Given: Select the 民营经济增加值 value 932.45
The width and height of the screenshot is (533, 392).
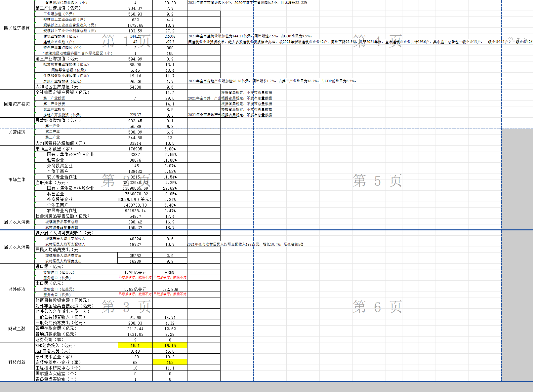Looking at the screenshot, I should click(x=135, y=121).
